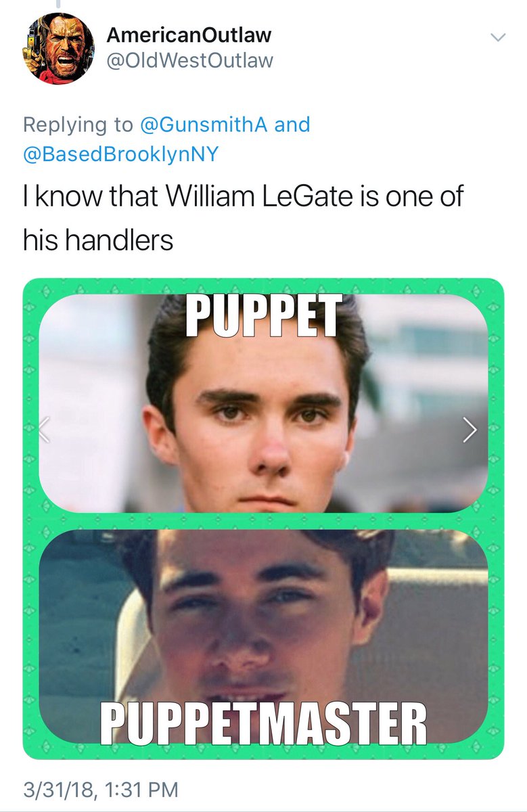
Task: Click the green strip between the two photos
Action: (263, 521)
